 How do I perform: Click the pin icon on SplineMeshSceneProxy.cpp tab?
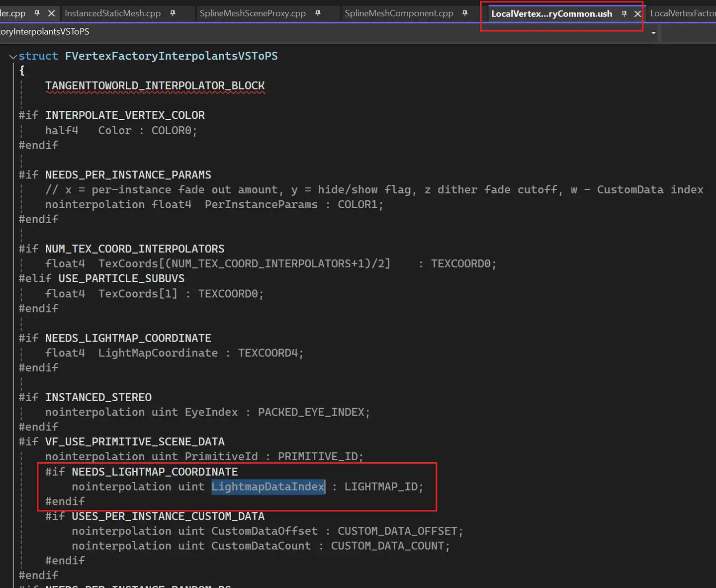coord(317,13)
